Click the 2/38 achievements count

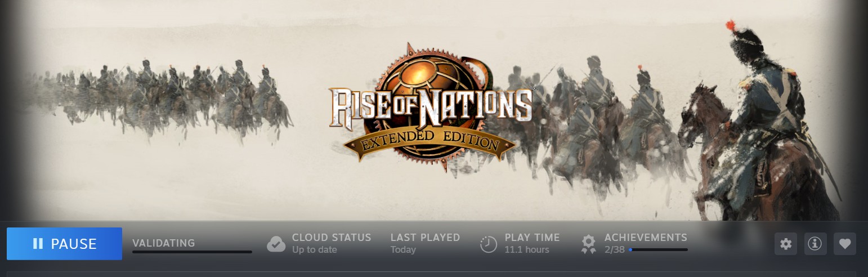(x=615, y=249)
